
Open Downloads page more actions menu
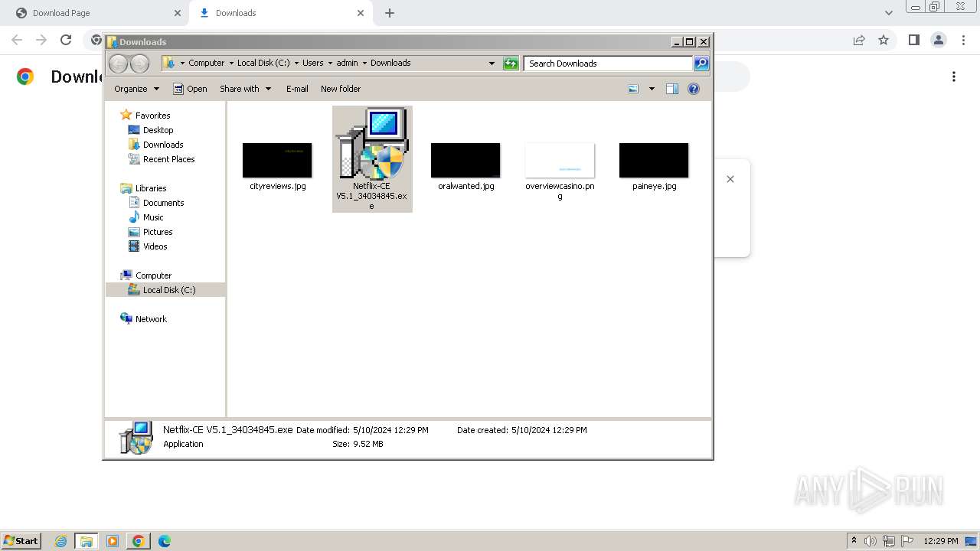(954, 77)
